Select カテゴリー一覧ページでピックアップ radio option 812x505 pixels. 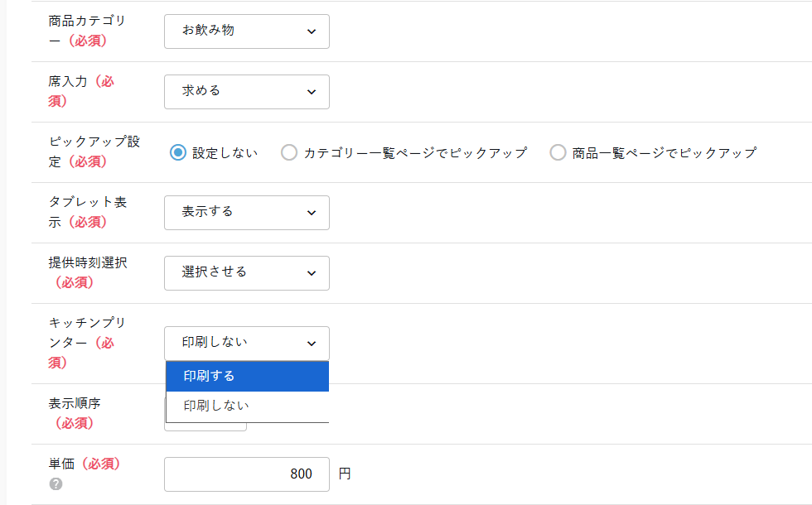(x=288, y=152)
